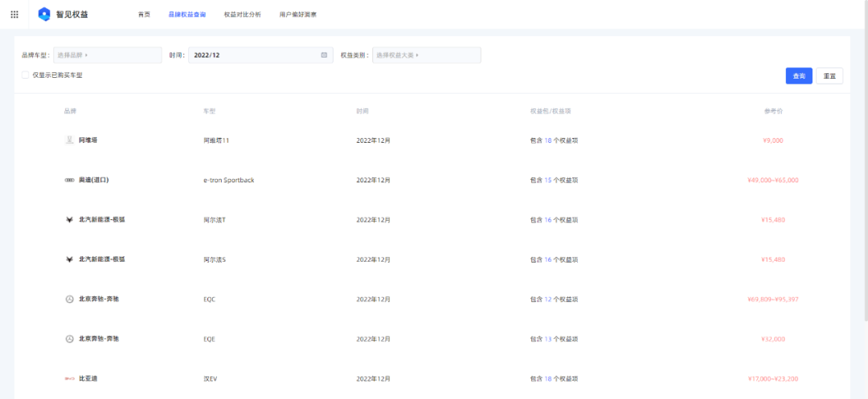Click the 2022年12月 date in the EQC row
The height and width of the screenshot is (399, 868).
[373, 299]
